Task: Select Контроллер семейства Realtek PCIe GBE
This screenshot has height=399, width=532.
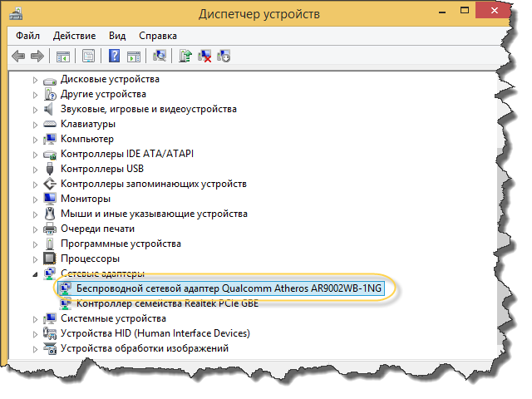Action: click(167, 303)
